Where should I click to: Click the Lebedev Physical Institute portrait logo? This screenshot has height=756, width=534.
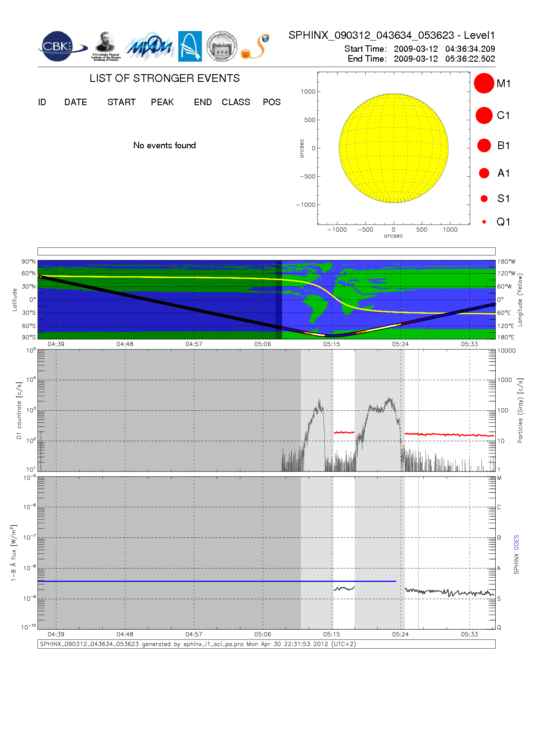106,46
